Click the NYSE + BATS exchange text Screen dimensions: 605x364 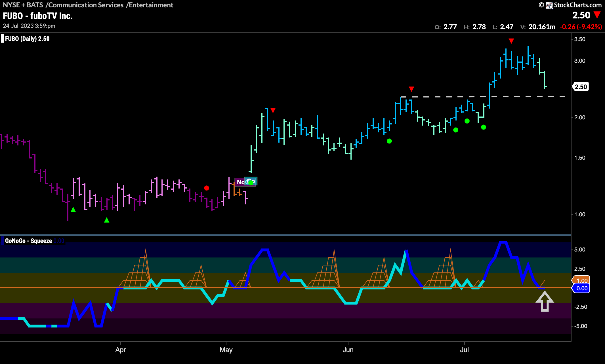(23, 5)
